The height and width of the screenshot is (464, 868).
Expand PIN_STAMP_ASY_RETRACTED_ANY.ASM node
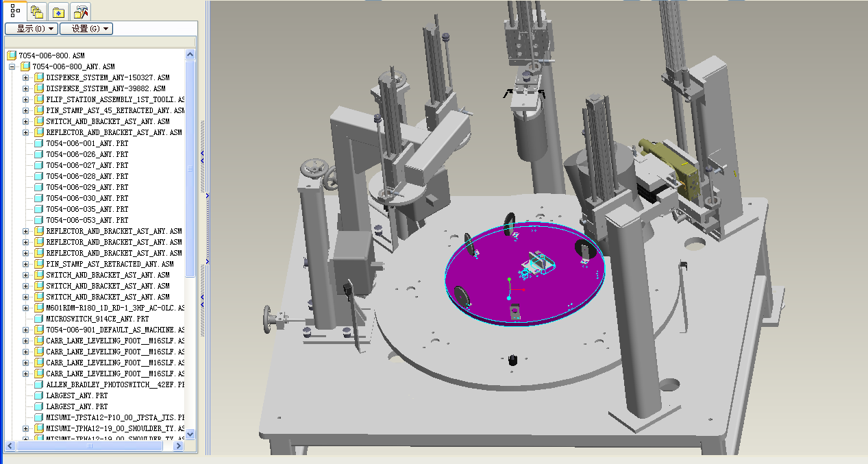(x=26, y=264)
